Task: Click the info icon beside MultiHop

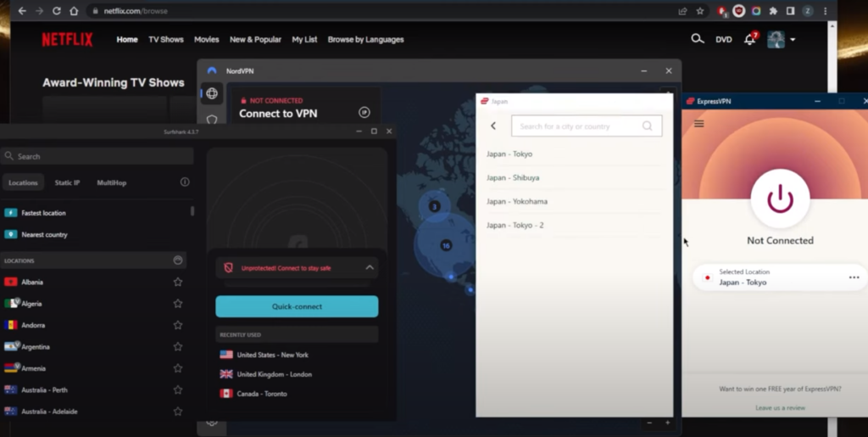Action: [185, 182]
